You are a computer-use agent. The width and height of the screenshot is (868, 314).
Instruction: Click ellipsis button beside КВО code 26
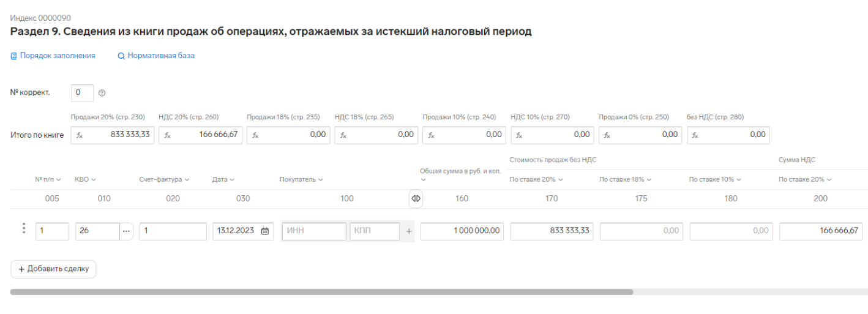[x=127, y=231]
